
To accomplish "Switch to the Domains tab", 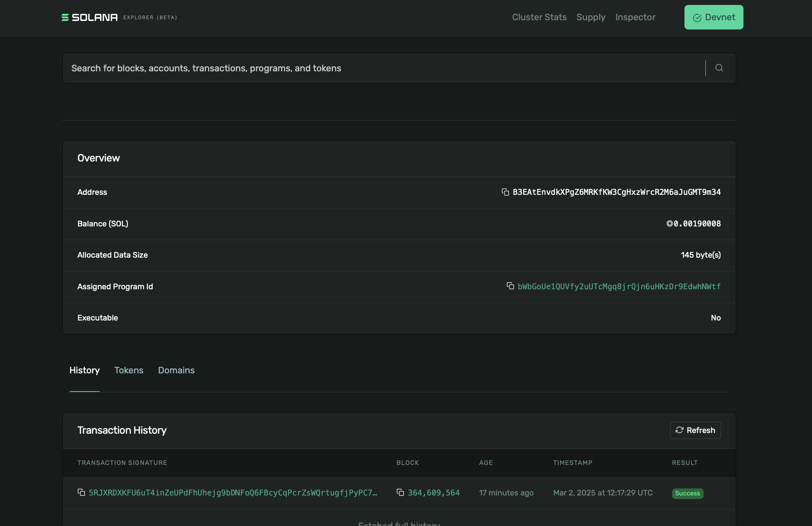I will coord(176,370).
